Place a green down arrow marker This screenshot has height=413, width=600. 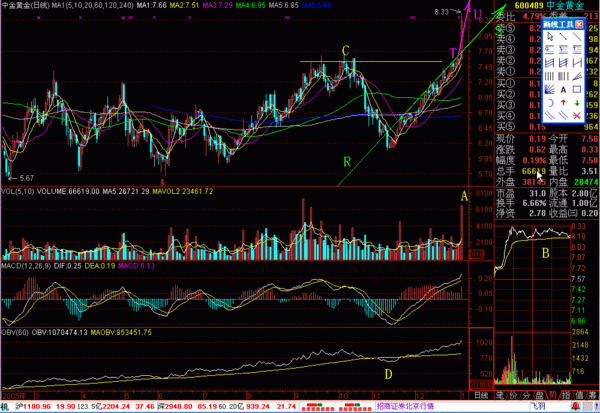pyautogui.click(x=576, y=103)
